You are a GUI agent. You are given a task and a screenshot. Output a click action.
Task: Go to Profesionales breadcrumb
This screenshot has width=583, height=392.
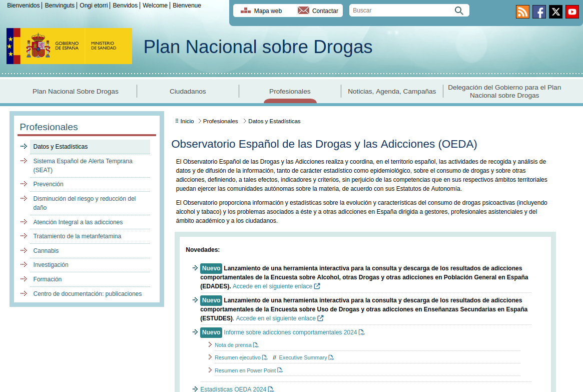point(221,121)
